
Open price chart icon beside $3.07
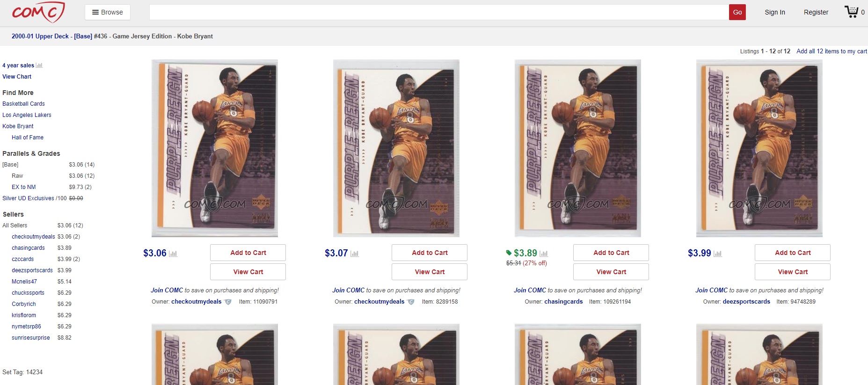355,254
